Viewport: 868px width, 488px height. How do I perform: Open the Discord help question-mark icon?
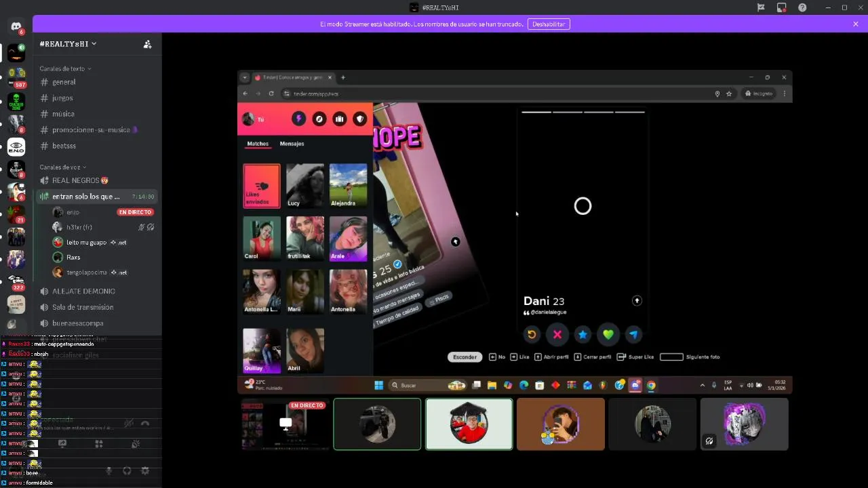point(802,7)
